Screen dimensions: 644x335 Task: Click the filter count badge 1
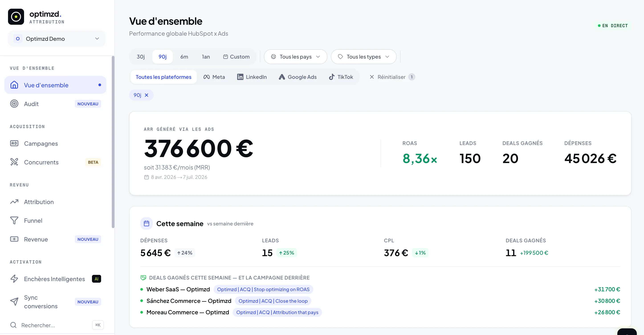click(412, 77)
